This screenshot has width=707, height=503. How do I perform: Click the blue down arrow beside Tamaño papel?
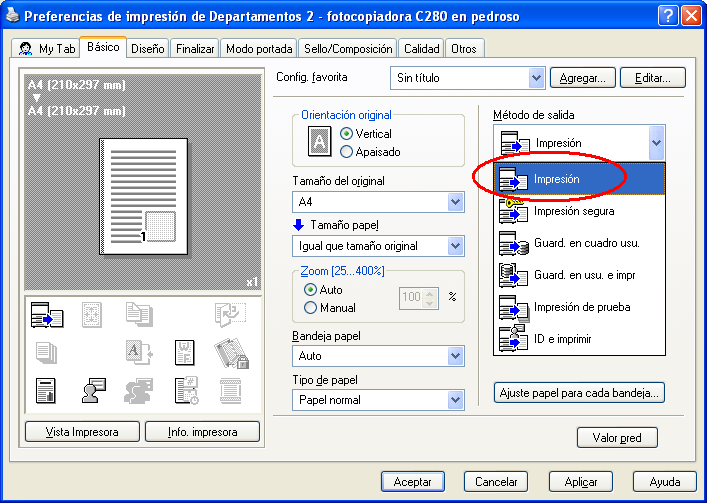coord(298,224)
